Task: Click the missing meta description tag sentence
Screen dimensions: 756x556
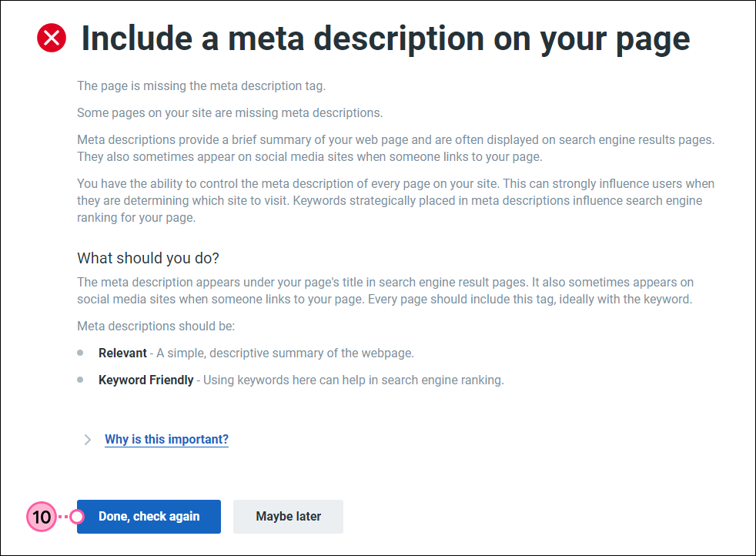Action: [x=202, y=85]
